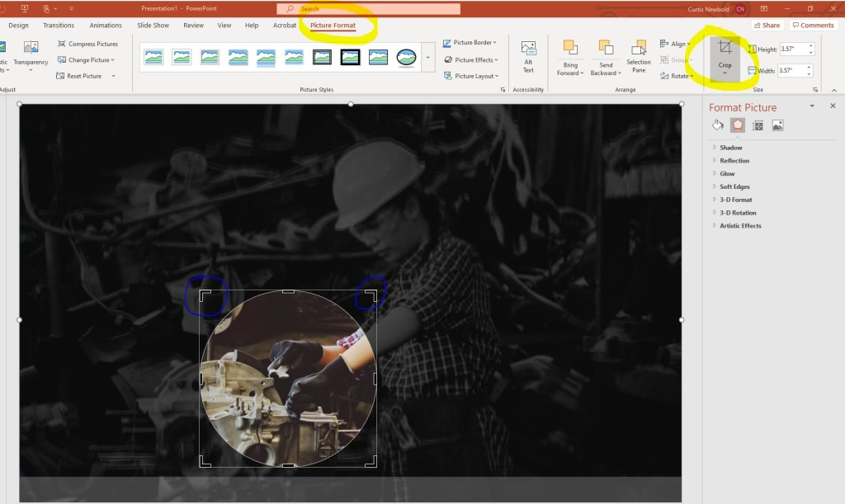Click the Reset Picture button

pos(86,75)
